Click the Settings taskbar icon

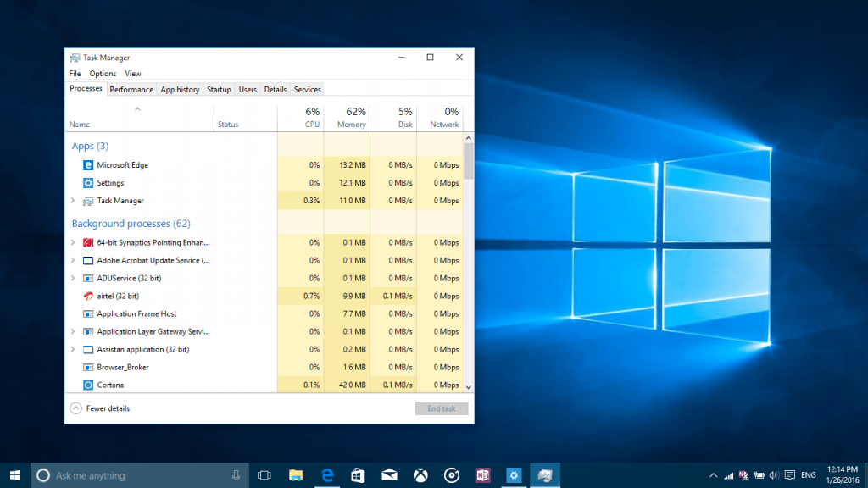click(514, 475)
